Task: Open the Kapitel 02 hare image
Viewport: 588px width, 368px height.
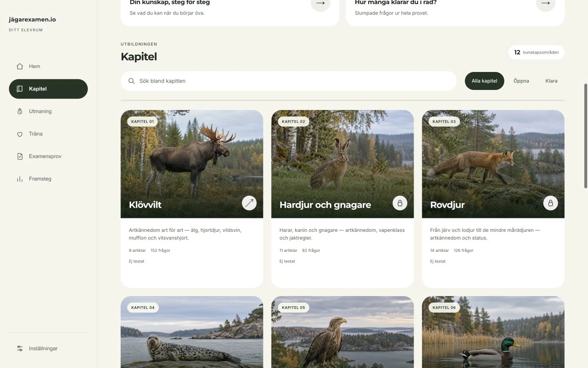Action: click(343, 164)
